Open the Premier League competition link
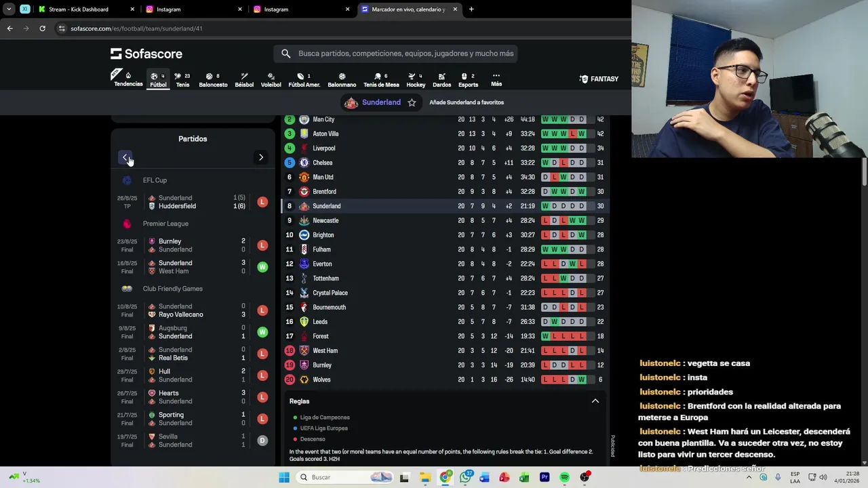 pos(165,224)
